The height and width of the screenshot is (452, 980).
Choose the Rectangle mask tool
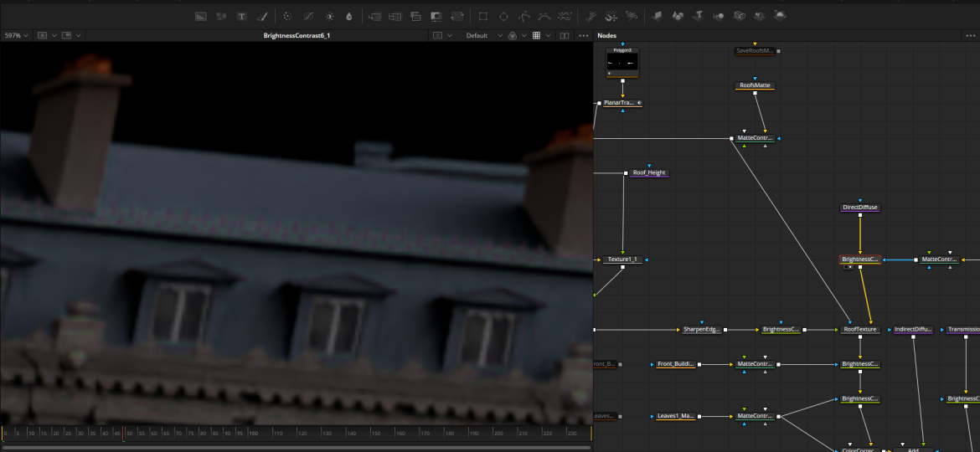(482, 16)
